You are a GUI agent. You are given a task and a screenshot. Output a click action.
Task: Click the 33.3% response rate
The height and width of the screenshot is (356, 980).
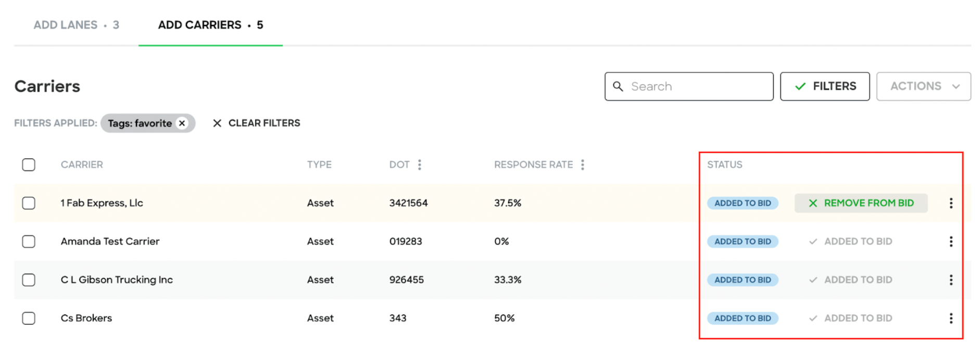click(508, 280)
